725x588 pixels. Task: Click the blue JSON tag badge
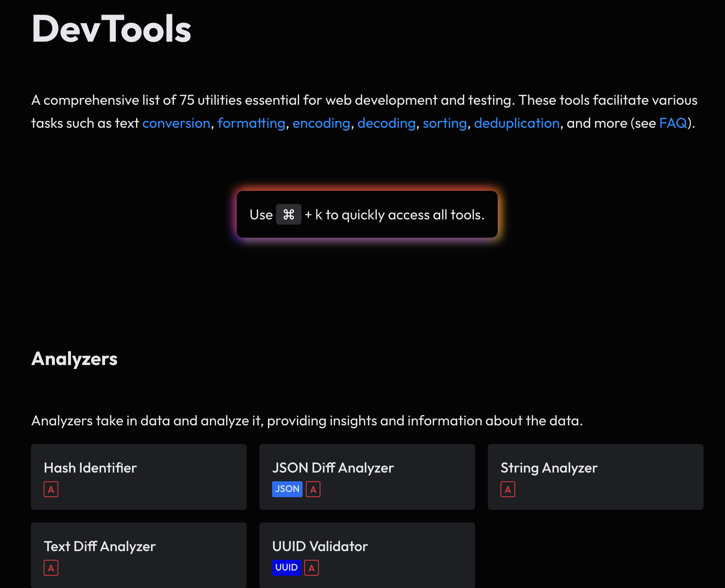coord(287,489)
